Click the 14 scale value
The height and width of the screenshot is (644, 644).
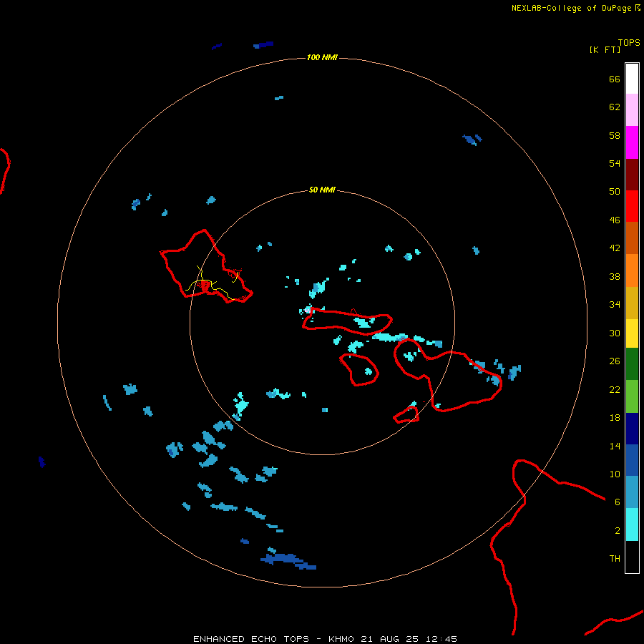point(615,446)
